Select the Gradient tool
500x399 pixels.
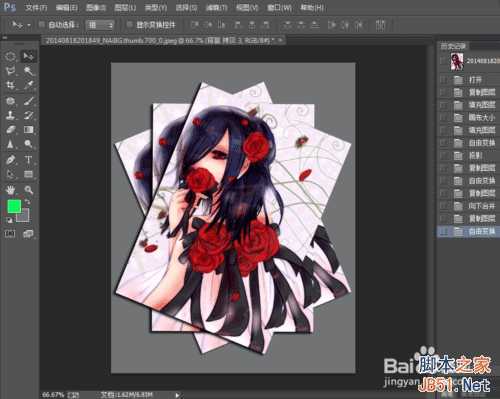pos(28,129)
